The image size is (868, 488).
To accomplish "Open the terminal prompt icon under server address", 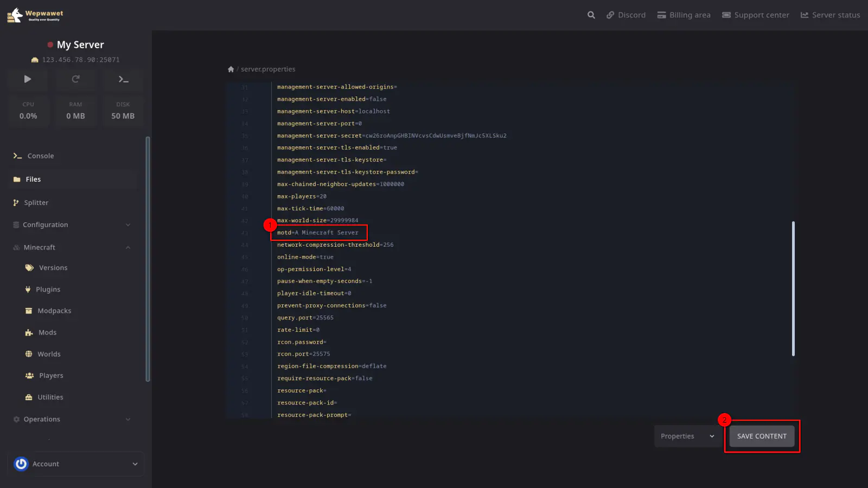I will [x=123, y=79].
